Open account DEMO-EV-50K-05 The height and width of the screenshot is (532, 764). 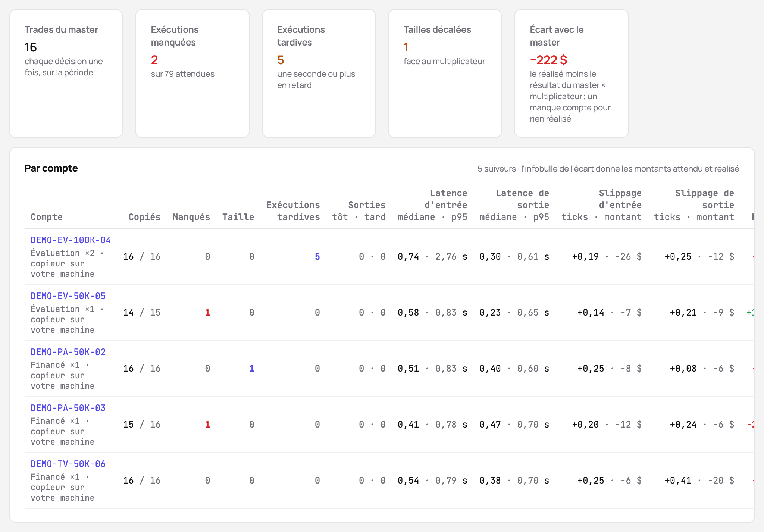coord(68,296)
